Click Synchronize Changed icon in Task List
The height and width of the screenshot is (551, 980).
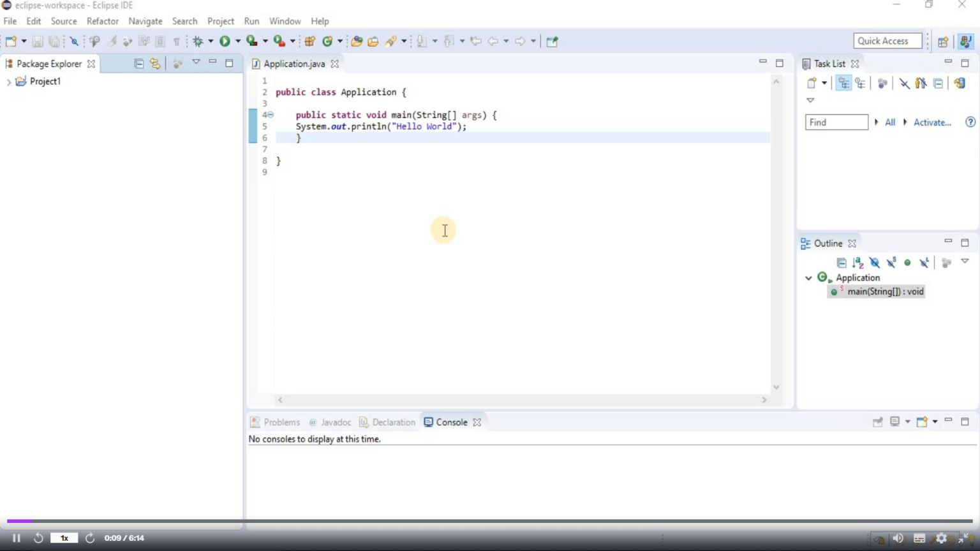(x=960, y=84)
